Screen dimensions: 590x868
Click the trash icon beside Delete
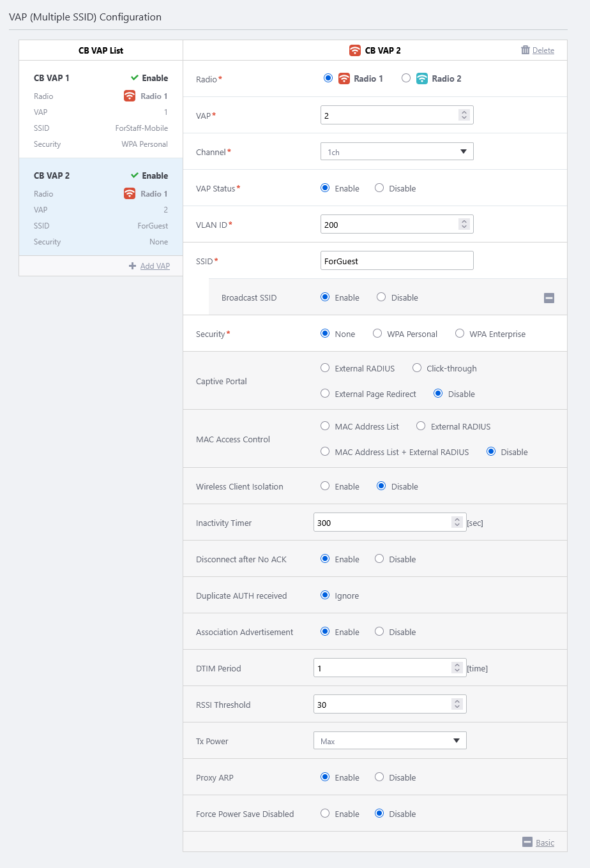526,50
